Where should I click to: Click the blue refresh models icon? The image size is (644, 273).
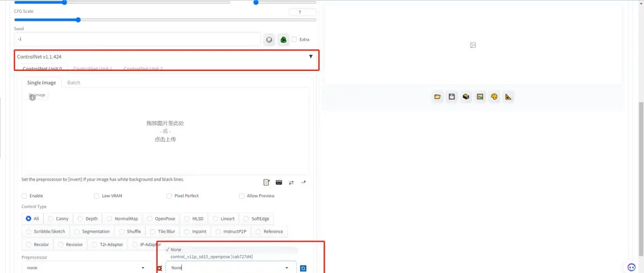[x=303, y=268]
